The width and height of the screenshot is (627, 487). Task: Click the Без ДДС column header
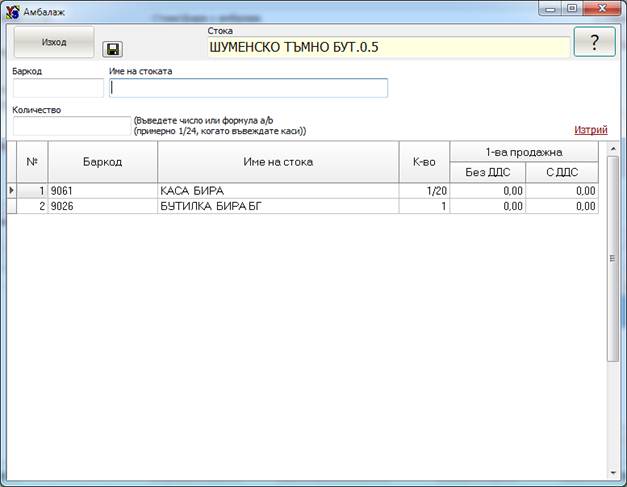click(x=487, y=172)
